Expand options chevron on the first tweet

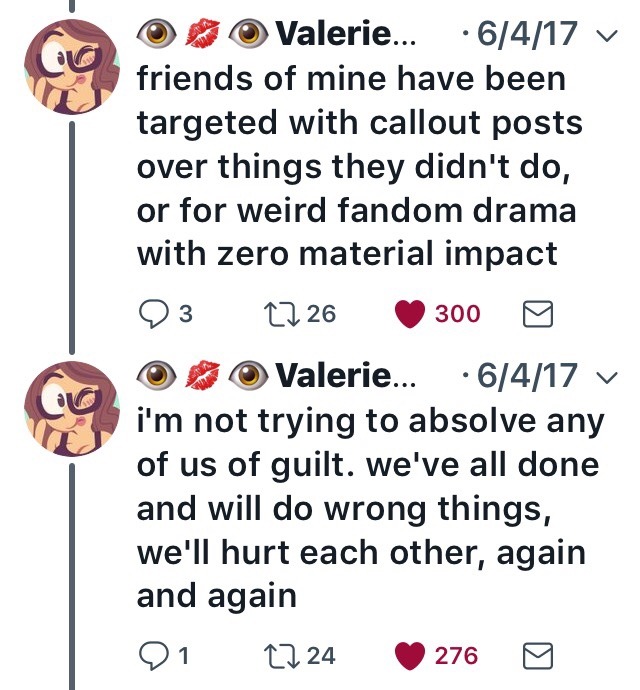click(602, 36)
